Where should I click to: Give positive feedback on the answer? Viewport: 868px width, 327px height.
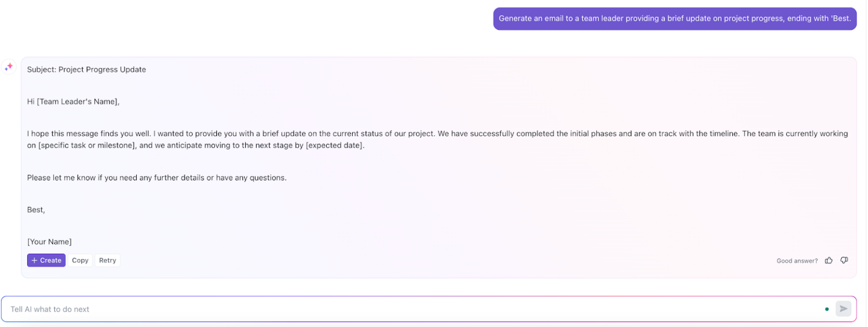(x=828, y=260)
